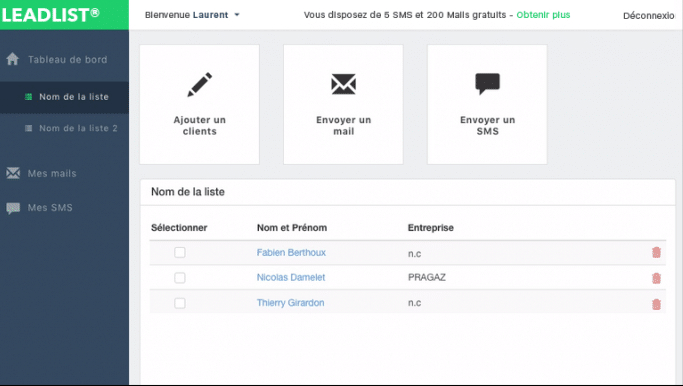Click the LEADLIST logo

tap(51, 15)
